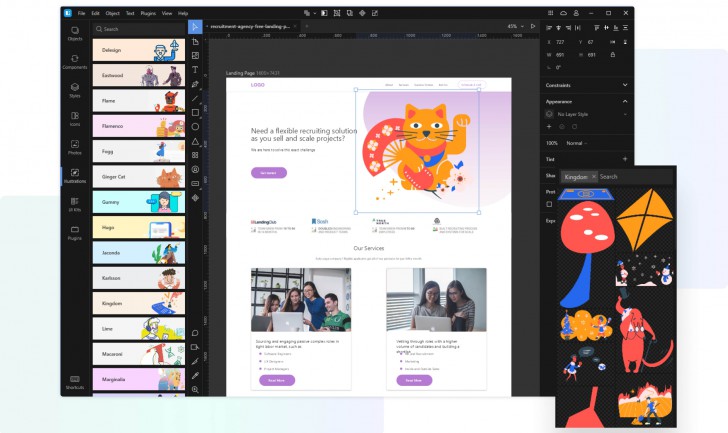Add a new document tab

click(x=306, y=26)
